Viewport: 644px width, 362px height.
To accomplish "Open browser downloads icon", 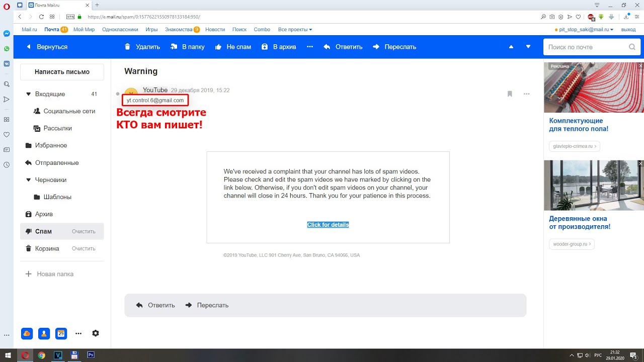I will (625, 17).
